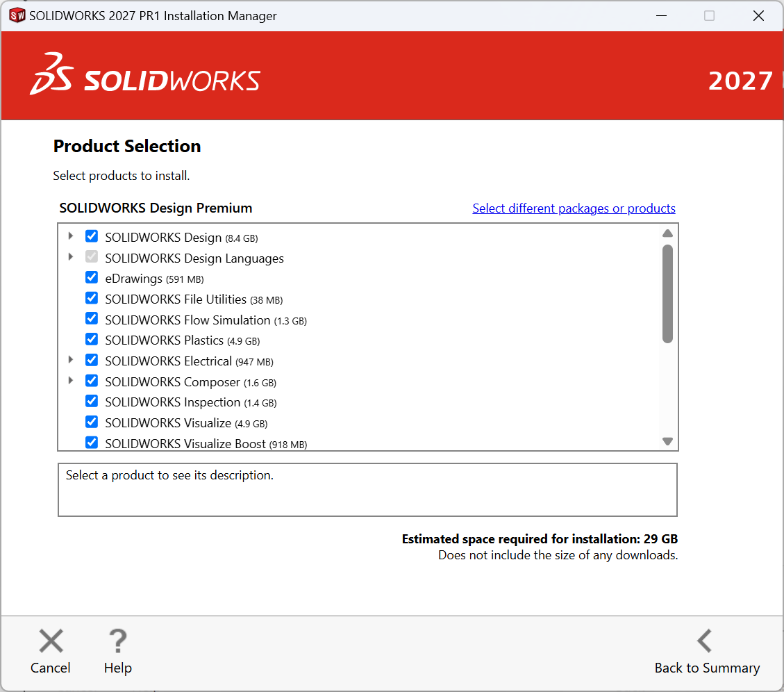Viewport: 784px width, 692px height.
Task: Click the SW app icon in title bar
Action: [x=17, y=15]
